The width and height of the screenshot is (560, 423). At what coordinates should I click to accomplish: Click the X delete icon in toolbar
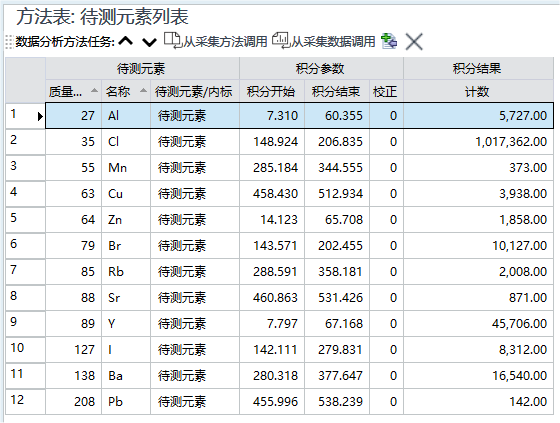(x=414, y=42)
